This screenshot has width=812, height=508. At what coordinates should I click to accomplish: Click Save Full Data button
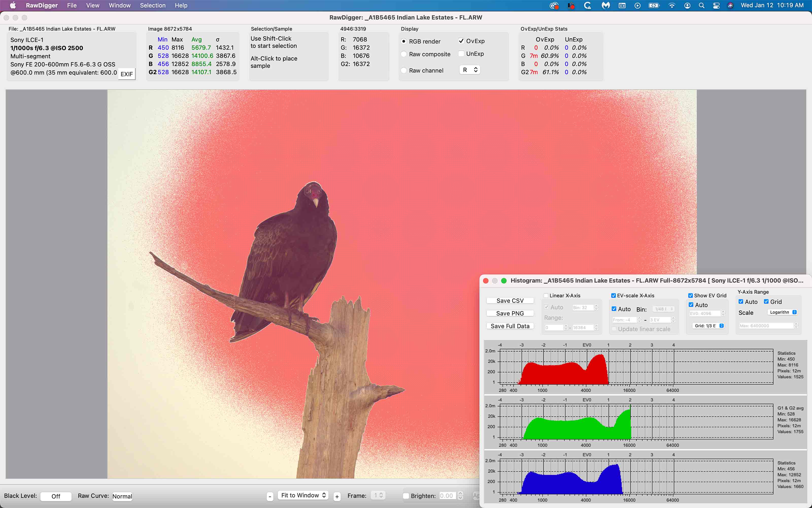[x=510, y=326]
